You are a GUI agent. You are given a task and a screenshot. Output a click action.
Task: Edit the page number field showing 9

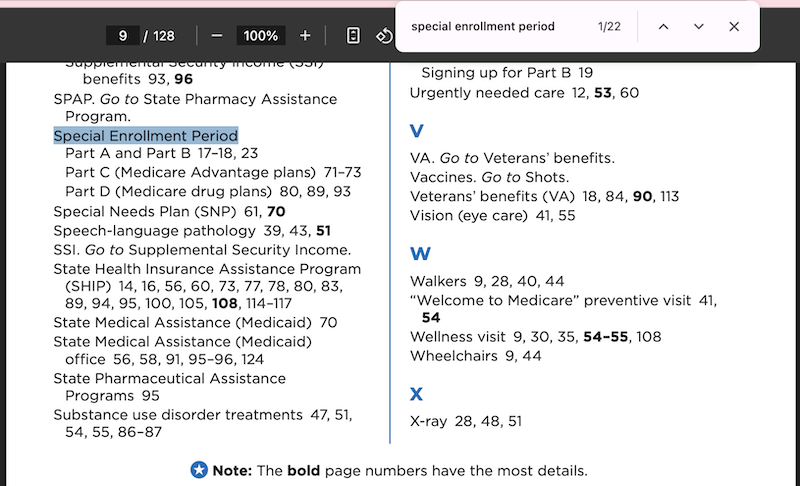pyautogui.click(x=122, y=36)
